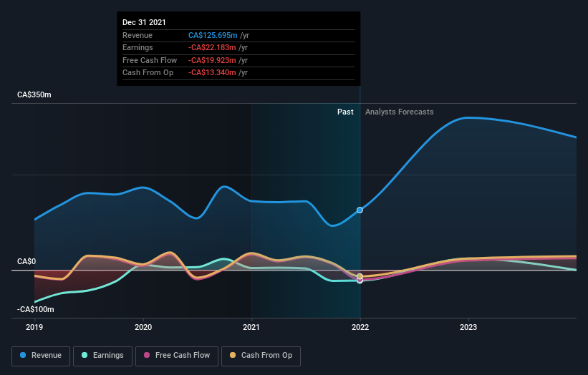This screenshot has height=375, width=588.
Task: Click the pink Free Cash Flow legend dot
Action: point(147,355)
